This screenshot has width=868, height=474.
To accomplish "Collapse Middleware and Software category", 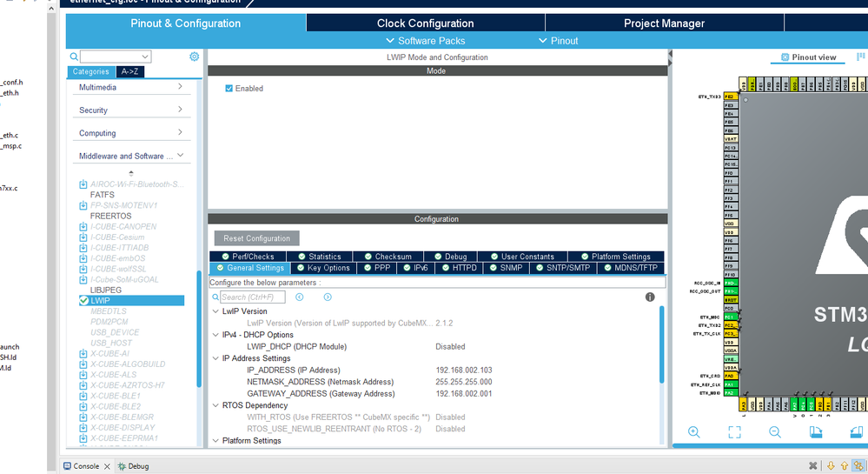I will pyautogui.click(x=180, y=155).
